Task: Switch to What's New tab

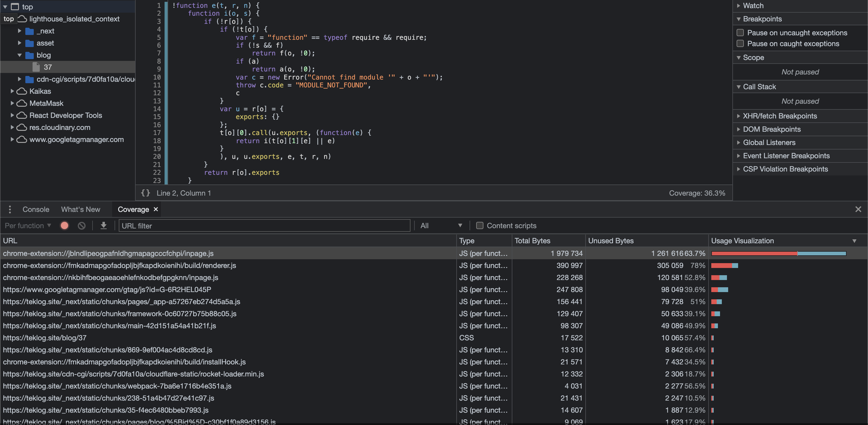Action: [80, 209]
